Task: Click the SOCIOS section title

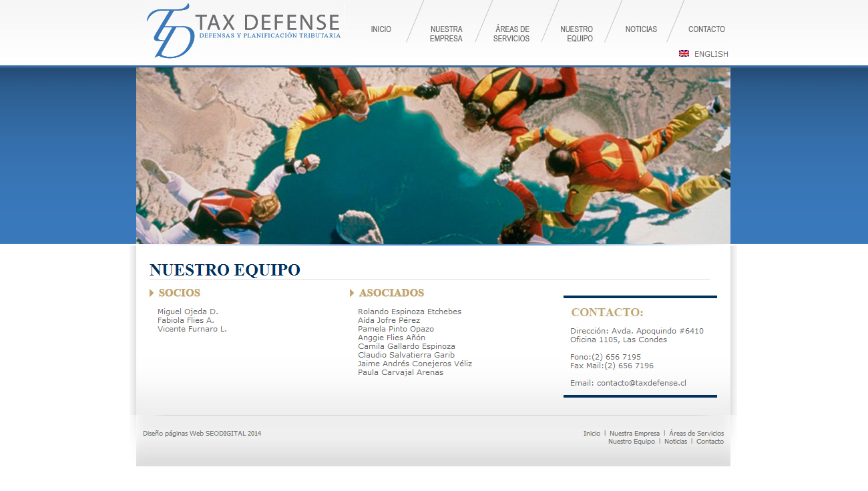Action: [180, 293]
